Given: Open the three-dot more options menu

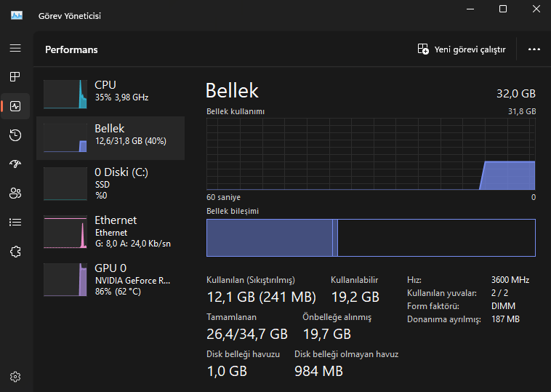Looking at the screenshot, I should click(534, 49).
